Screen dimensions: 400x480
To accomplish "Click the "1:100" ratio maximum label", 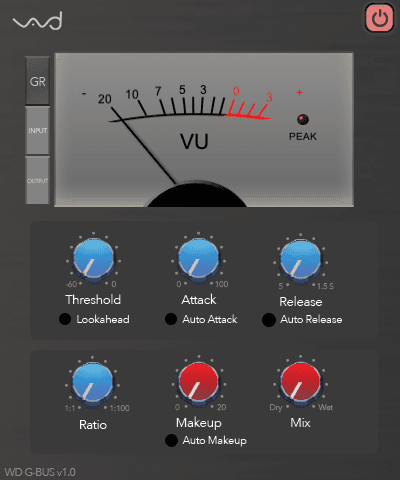I will coord(120,408).
